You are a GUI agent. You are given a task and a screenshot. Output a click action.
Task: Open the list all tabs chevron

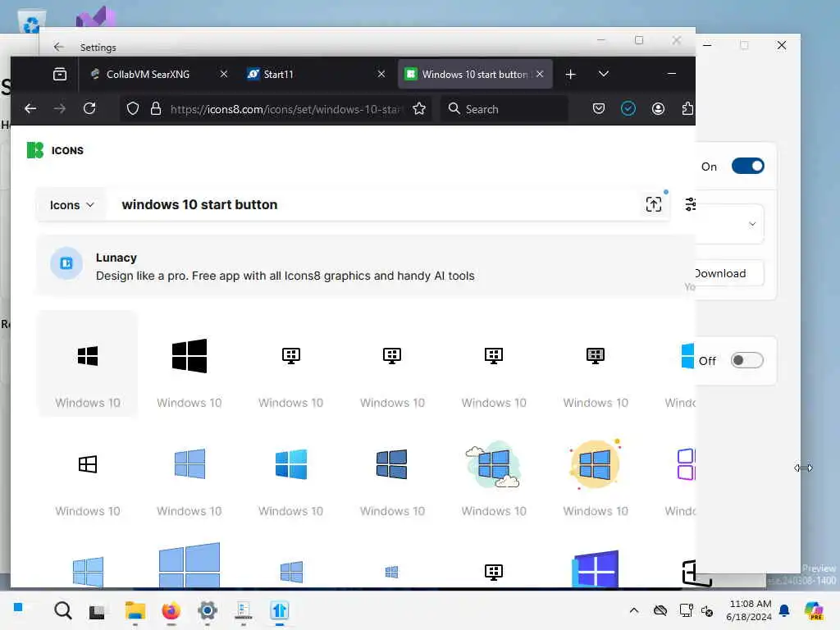[x=603, y=74]
